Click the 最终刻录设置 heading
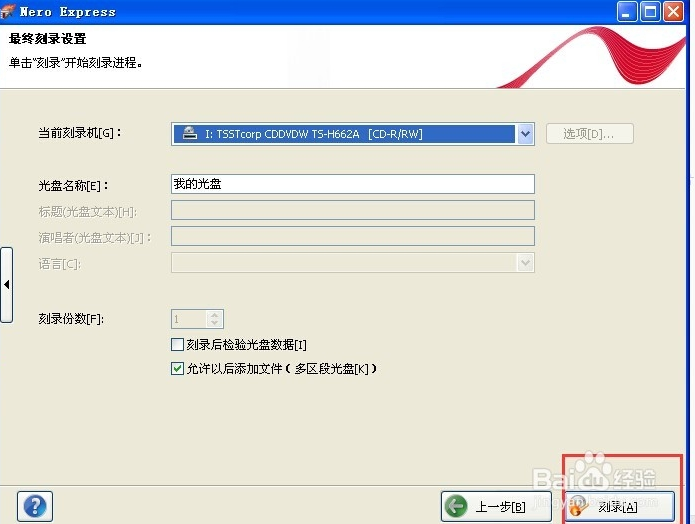 click(47, 39)
